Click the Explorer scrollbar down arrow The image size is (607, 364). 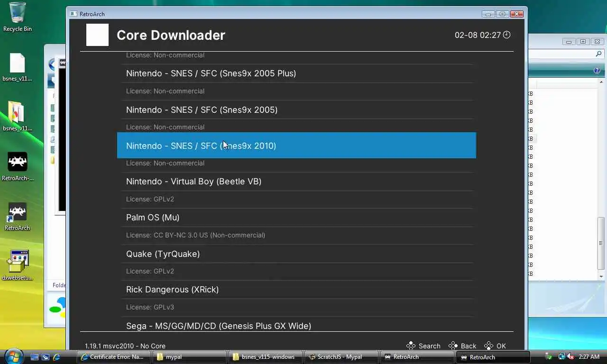click(601, 276)
